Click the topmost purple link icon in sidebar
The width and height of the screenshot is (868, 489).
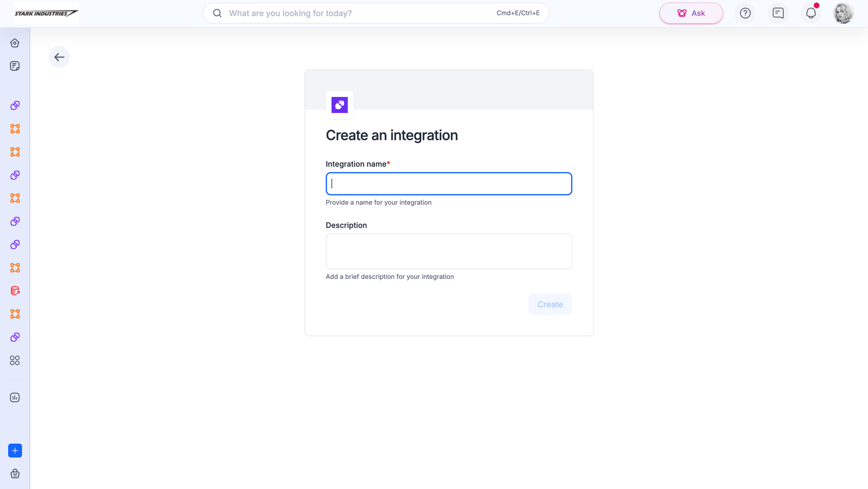click(x=15, y=106)
